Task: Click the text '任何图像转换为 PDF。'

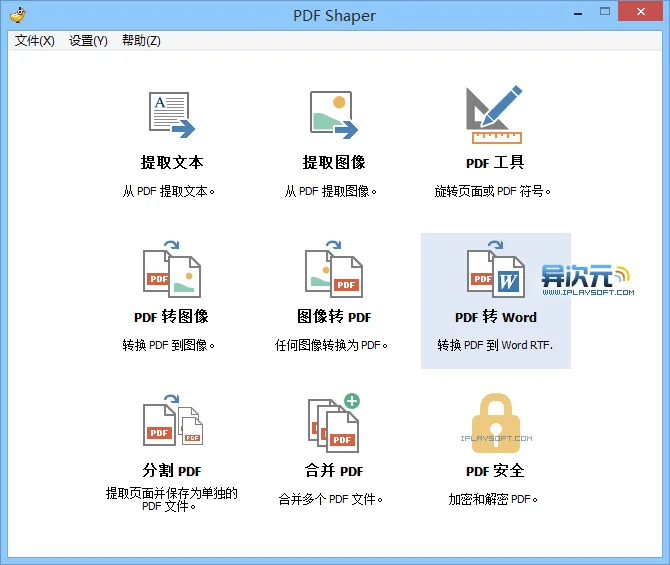Action: [331, 345]
